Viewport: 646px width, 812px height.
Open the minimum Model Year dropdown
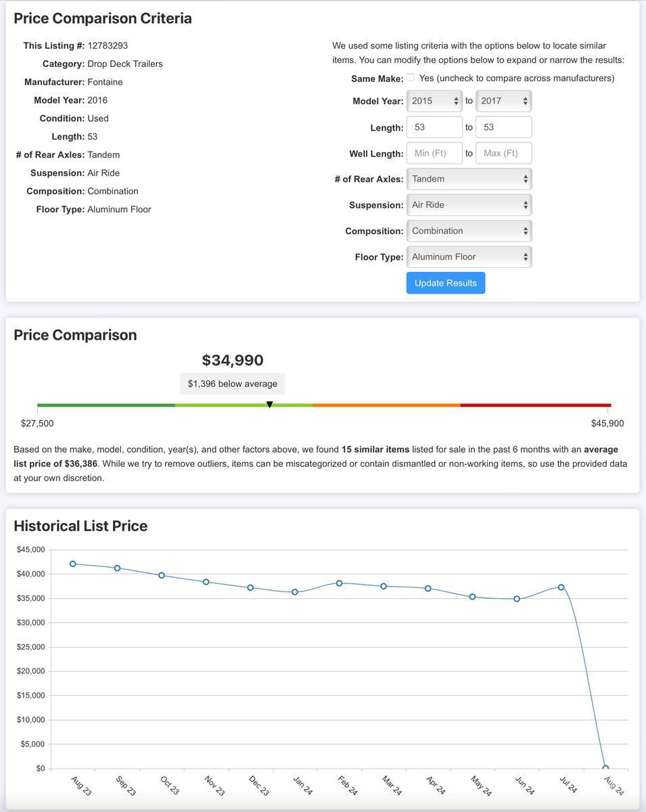[434, 101]
